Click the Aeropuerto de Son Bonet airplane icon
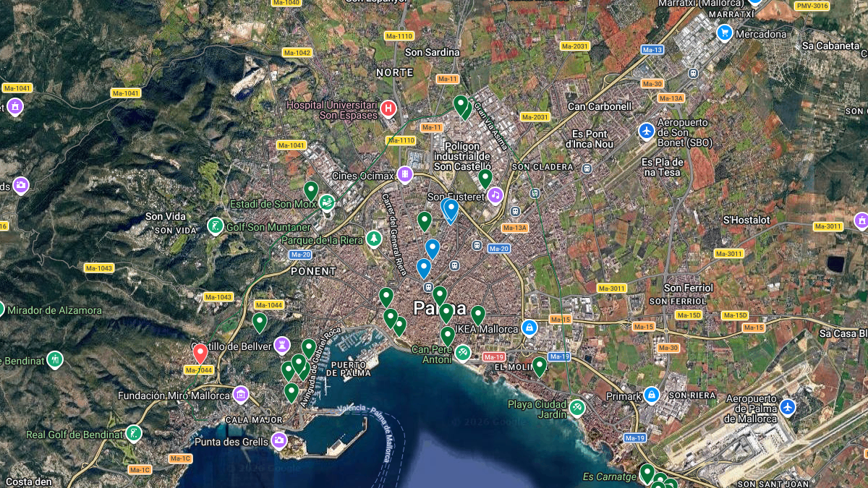This screenshot has width=868, height=488. 647,131
